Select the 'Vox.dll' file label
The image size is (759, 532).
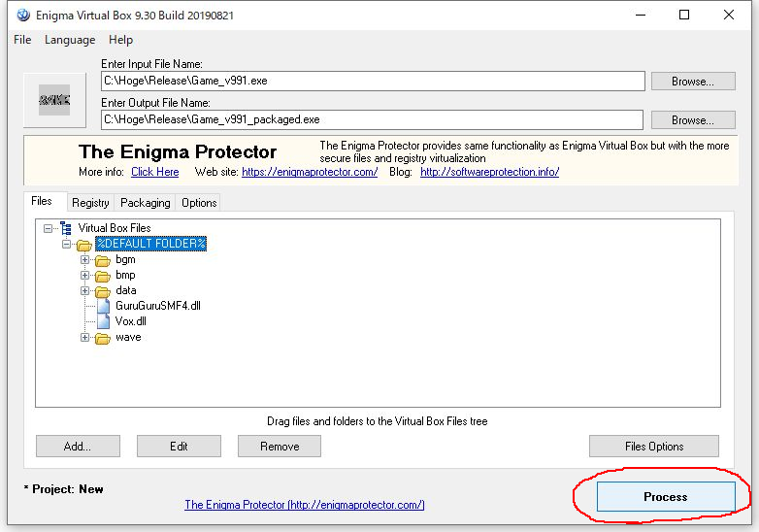(x=131, y=321)
